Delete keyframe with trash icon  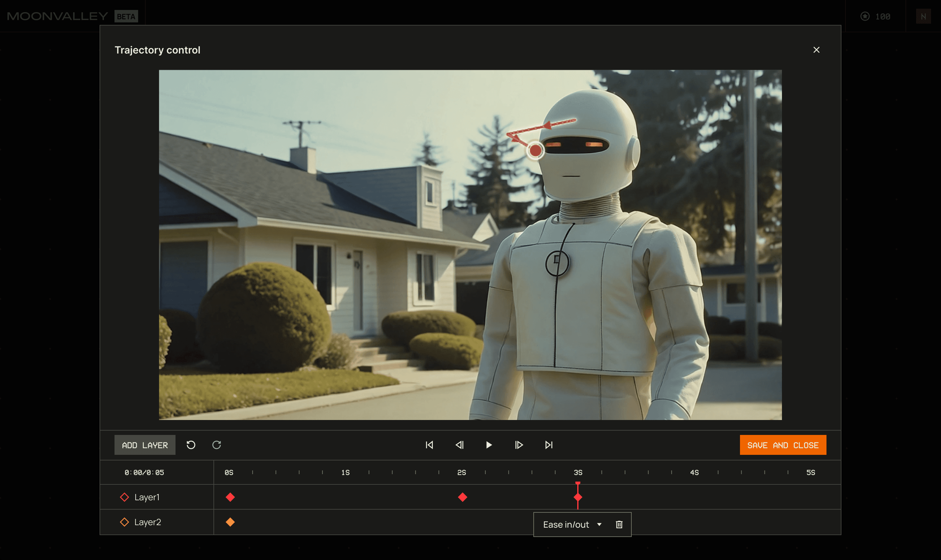tap(619, 525)
